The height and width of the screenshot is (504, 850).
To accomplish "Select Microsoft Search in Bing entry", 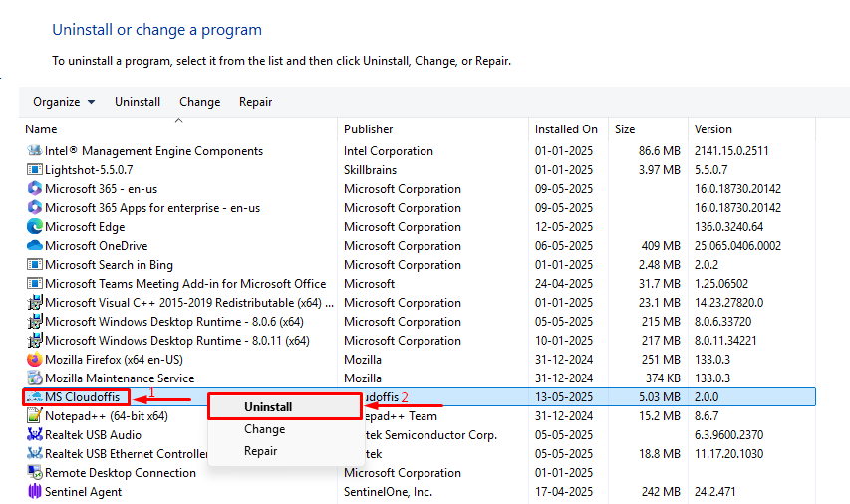I will click(x=109, y=265).
